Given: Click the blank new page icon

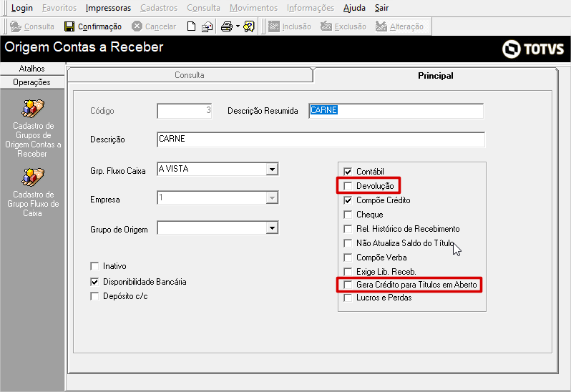Looking at the screenshot, I should (191, 26).
